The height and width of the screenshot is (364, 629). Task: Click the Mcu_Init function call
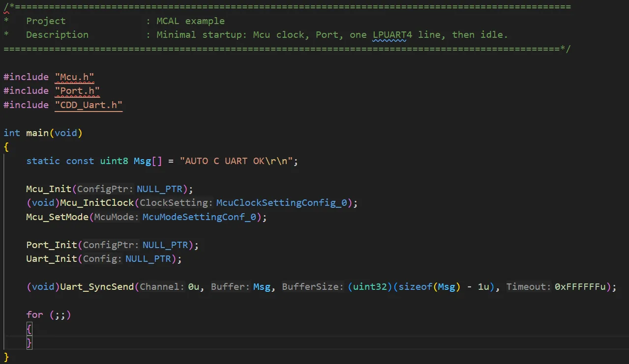point(49,189)
